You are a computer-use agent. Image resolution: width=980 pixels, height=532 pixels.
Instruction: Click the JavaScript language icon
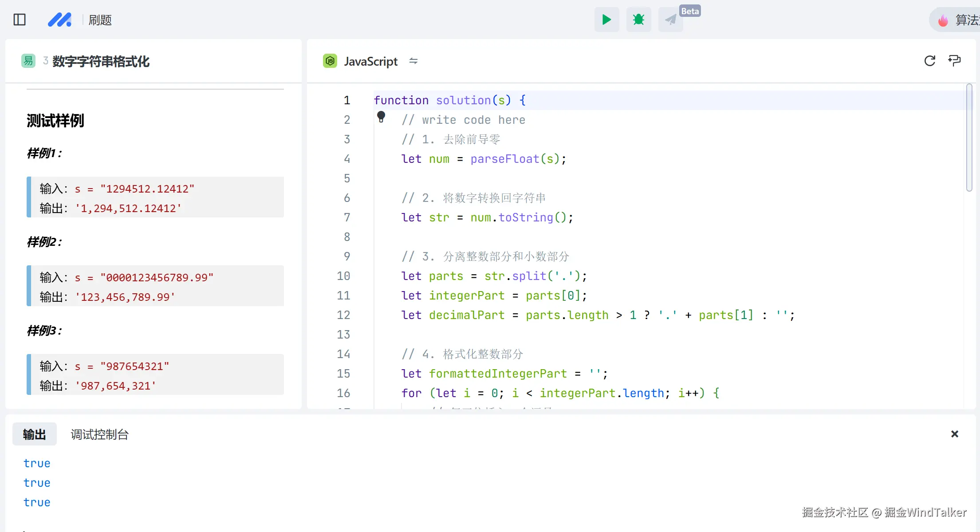330,61
